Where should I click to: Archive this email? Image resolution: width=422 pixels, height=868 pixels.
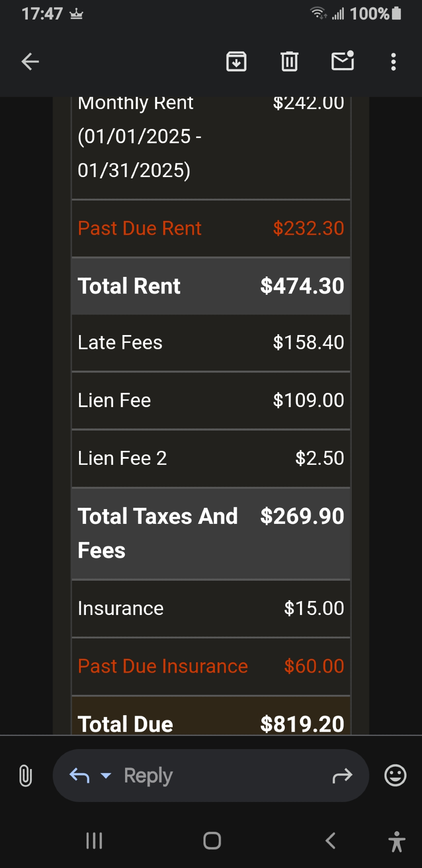pyautogui.click(x=236, y=62)
